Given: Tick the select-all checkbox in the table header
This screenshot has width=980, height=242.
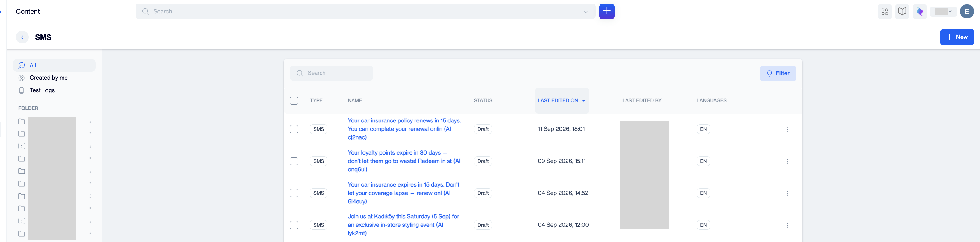Looking at the screenshot, I should [294, 100].
